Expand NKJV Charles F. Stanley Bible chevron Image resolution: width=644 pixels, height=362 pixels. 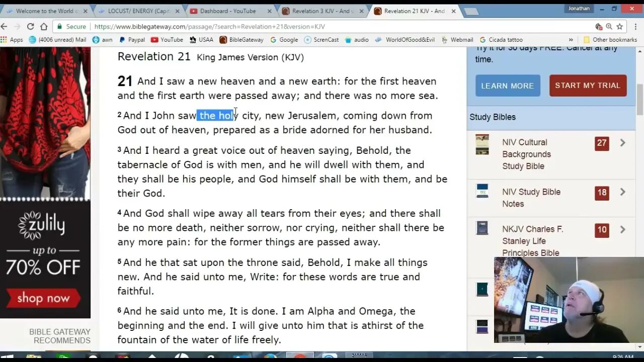[x=622, y=230]
